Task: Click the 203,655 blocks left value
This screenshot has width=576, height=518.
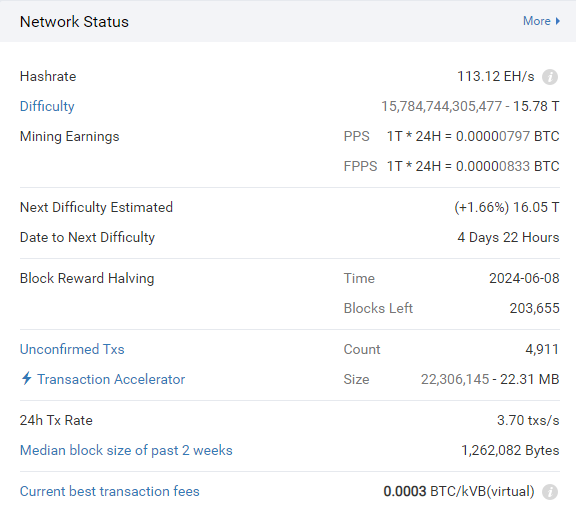Action: click(x=534, y=308)
